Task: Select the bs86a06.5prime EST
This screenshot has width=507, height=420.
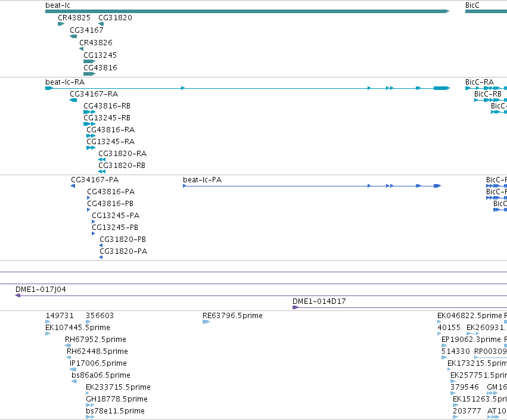Action: pos(74,381)
